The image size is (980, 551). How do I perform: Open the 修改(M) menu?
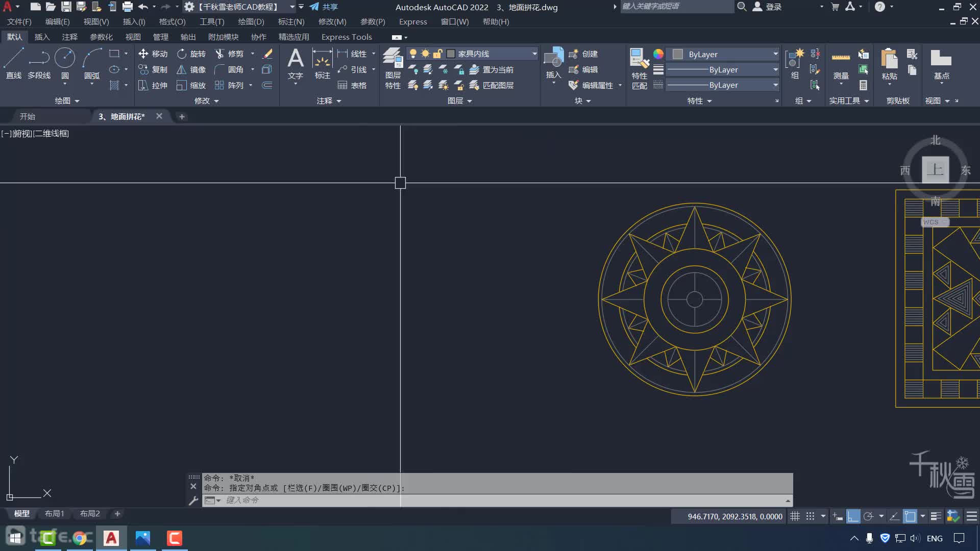(332, 21)
